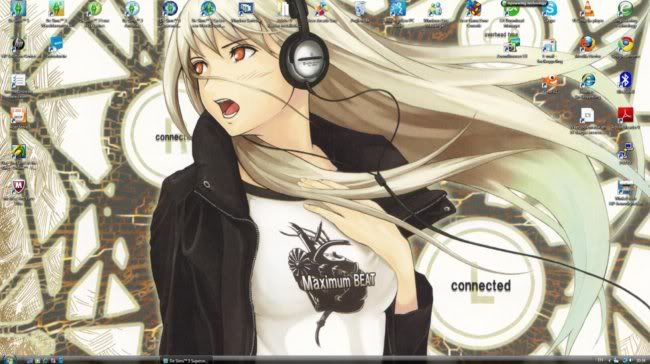Open the orange presentation file icon on the left

pyautogui.click(x=18, y=117)
